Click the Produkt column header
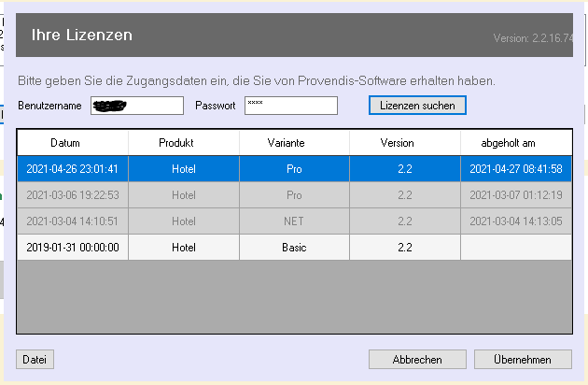 (184, 143)
